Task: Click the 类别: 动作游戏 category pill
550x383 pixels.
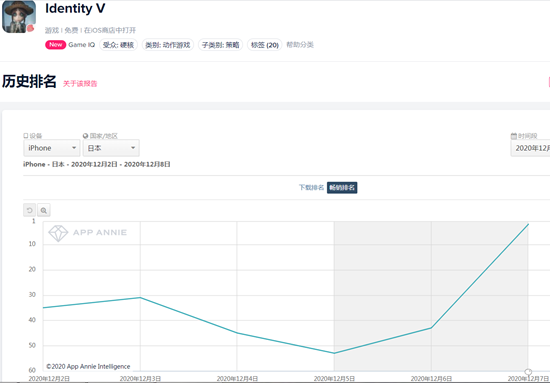Action: [x=168, y=45]
